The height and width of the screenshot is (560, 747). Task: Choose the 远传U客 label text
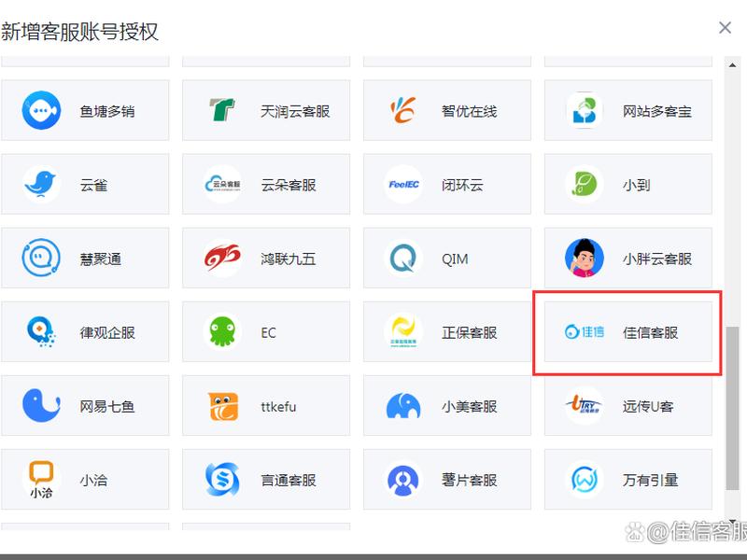[648, 406]
